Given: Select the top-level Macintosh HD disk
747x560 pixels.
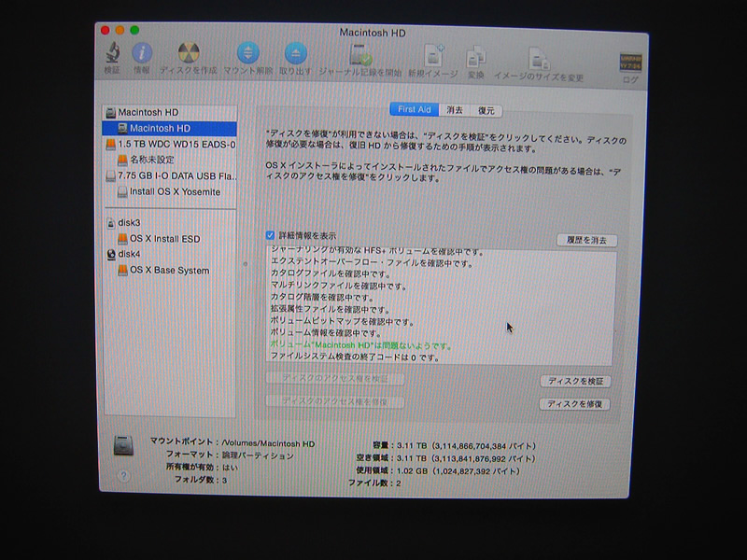Looking at the screenshot, I should click(170, 112).
